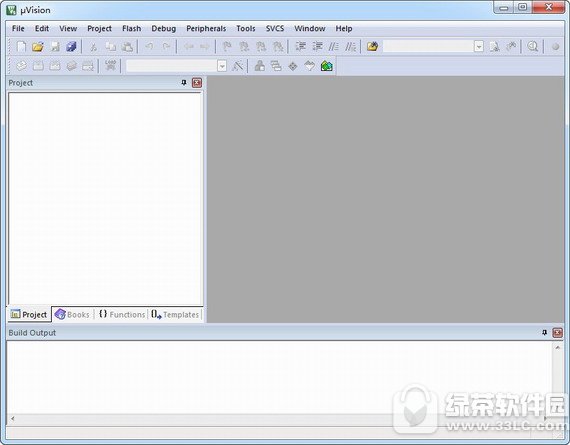Open the Tools menu
570x445 pixels.
click(x=246, y=28)
